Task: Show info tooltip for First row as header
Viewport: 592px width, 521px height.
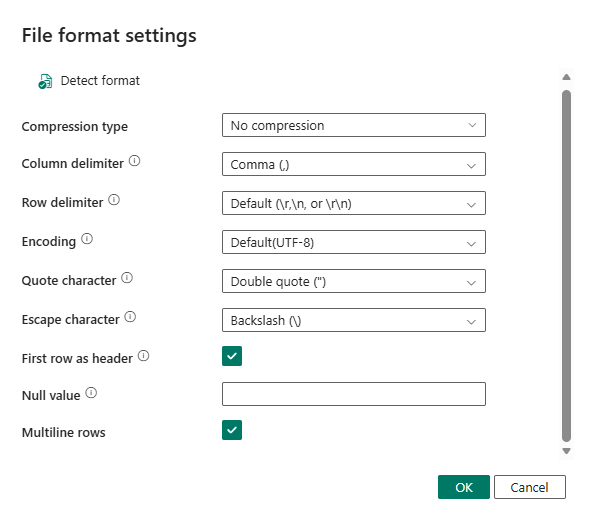Action: [x=143, y=356]
